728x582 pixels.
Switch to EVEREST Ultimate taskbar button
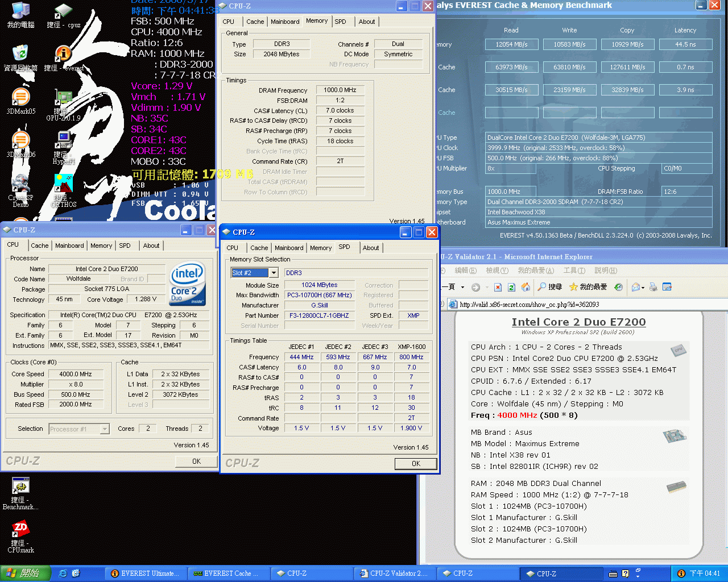point(144,573)
